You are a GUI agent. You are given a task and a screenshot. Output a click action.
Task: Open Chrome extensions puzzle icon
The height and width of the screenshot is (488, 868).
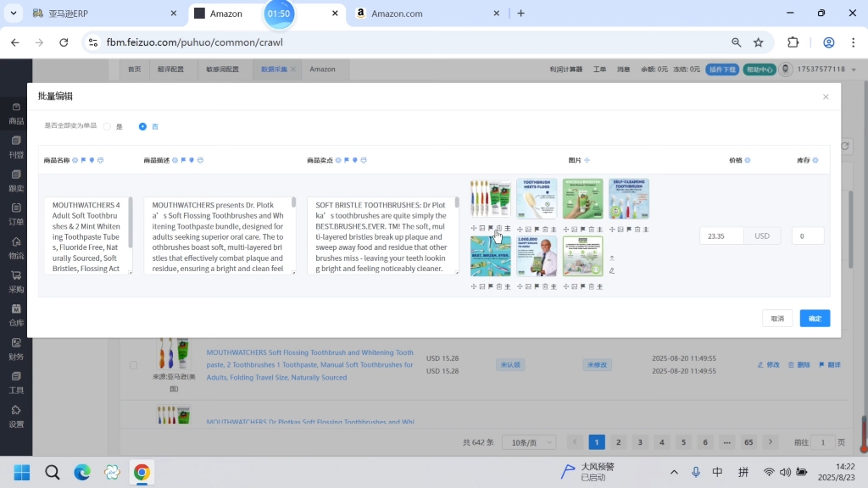pos(793,42)
